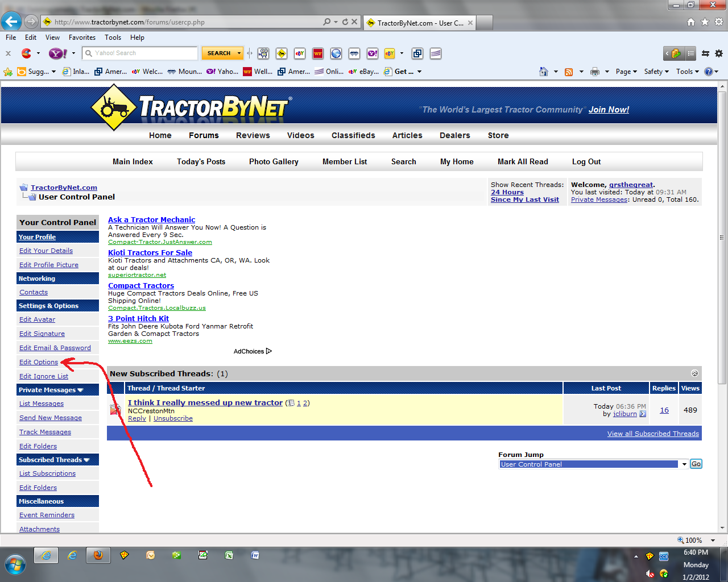The image size is (728, 582).
Task: Click the Edit Options sidebar link
Action: [39, 362]
